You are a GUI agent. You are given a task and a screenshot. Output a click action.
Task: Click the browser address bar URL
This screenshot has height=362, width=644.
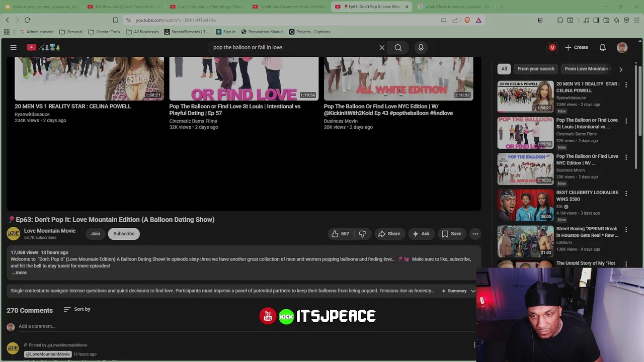176,20
